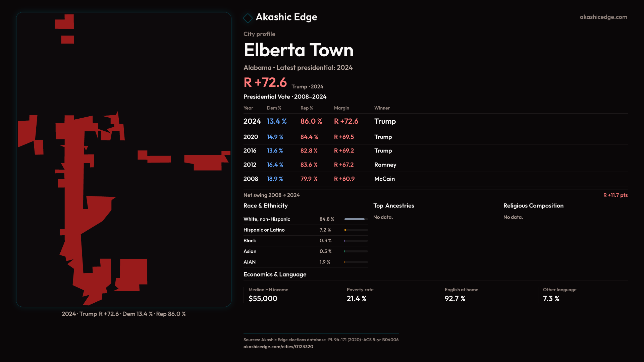The image size is (644, 362).
Task: Click the Elberta Town map thumbnail
Action: [x=124, y=160]
